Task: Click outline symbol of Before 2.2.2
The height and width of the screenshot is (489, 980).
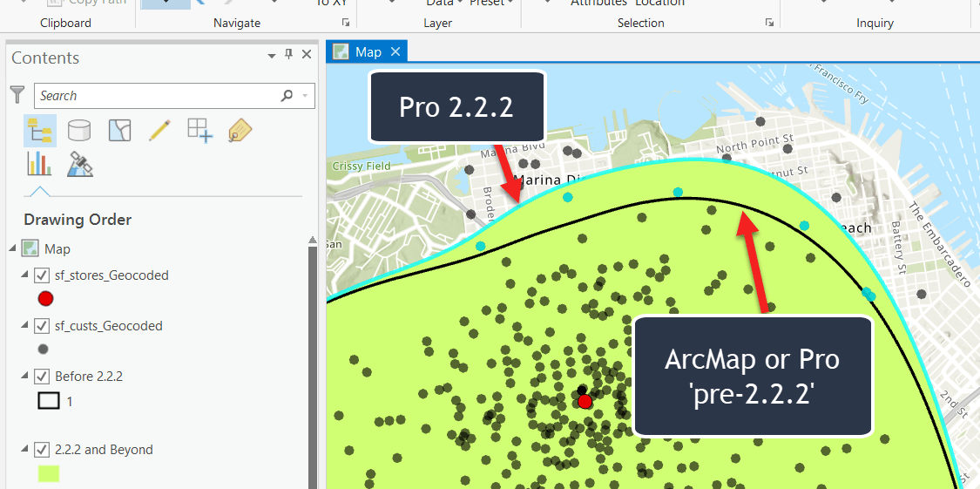Action: [48, 401]
